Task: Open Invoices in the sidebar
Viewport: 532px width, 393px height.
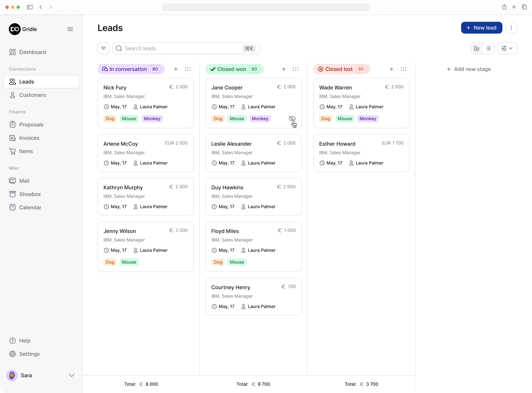Action: click(29, 138)
